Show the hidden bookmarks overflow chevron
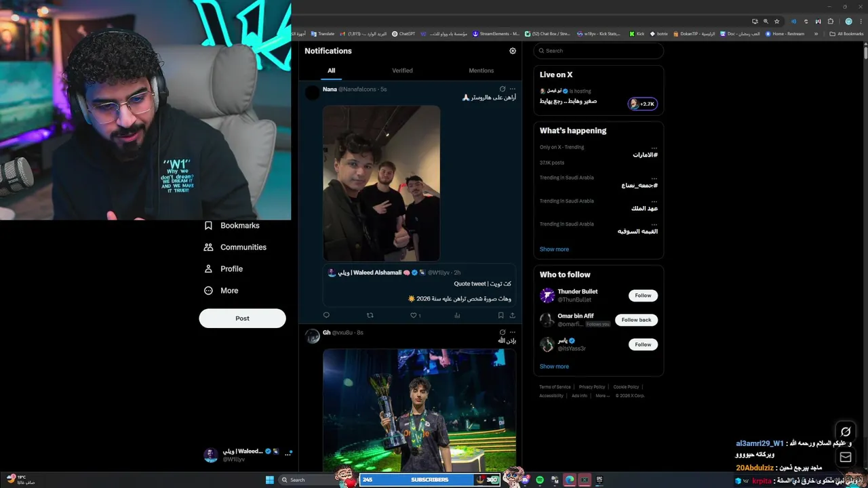Image resolution: width=868 pixels, height=488 pixels. click(816, 34)
